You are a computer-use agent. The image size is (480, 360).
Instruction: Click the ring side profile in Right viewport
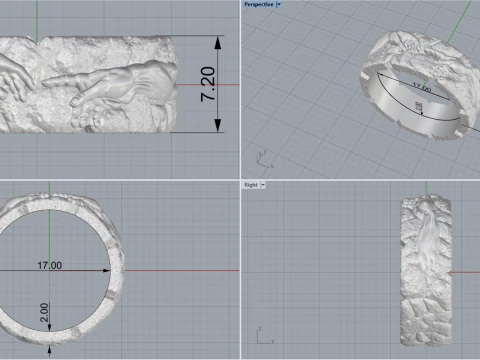(426, 271)
